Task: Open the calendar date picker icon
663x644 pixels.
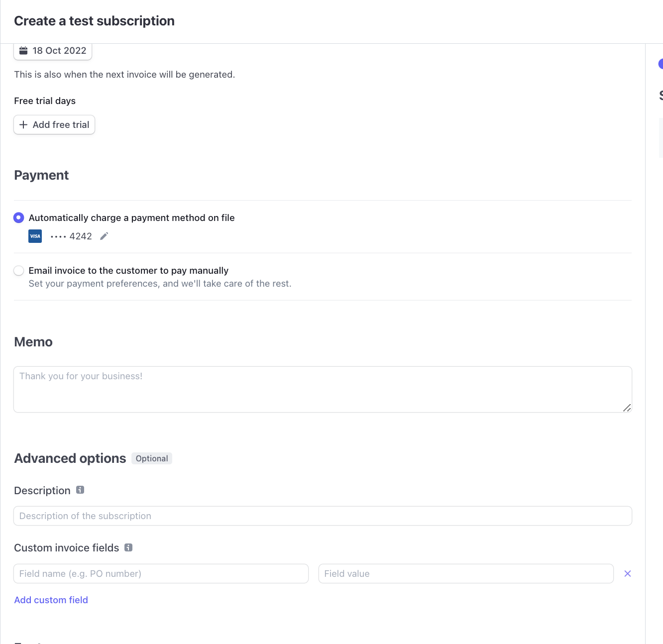Action: (x=23, y=50)
